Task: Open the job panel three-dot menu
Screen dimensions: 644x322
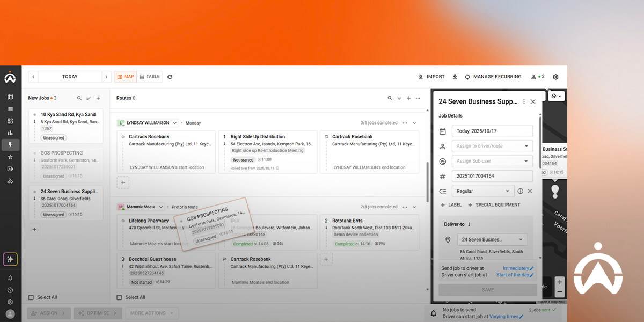Action: (x=524, y=101)
